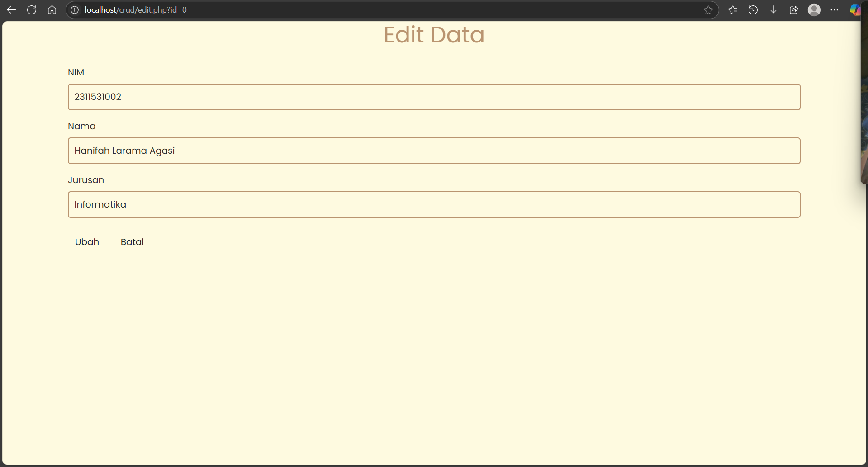
Task: Click the NIM input field
Action: pos(434,97)
